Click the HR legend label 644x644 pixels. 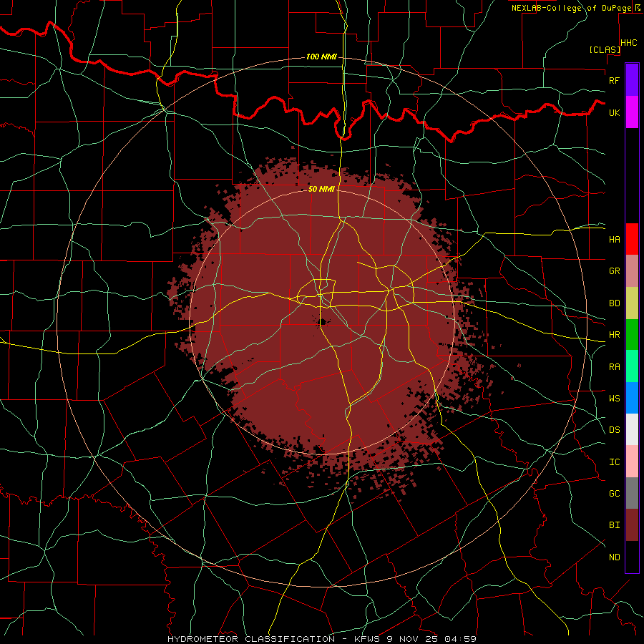click(x=615, y=335)
